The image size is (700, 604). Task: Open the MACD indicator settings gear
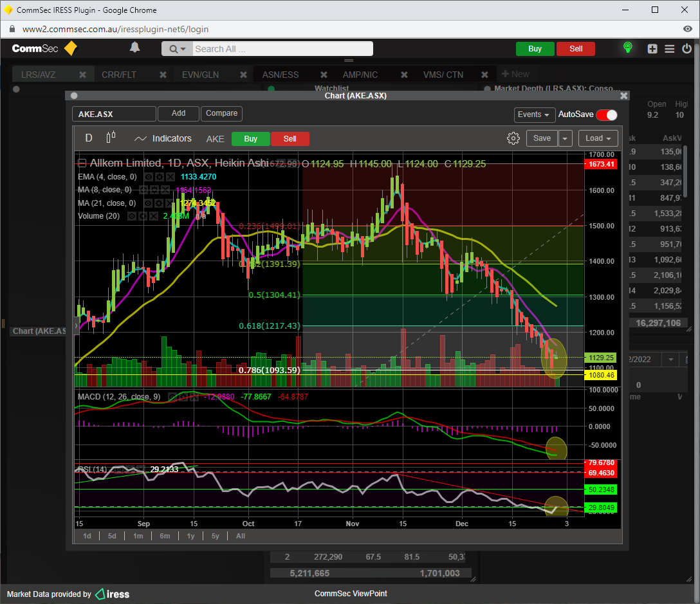[183, 397]
